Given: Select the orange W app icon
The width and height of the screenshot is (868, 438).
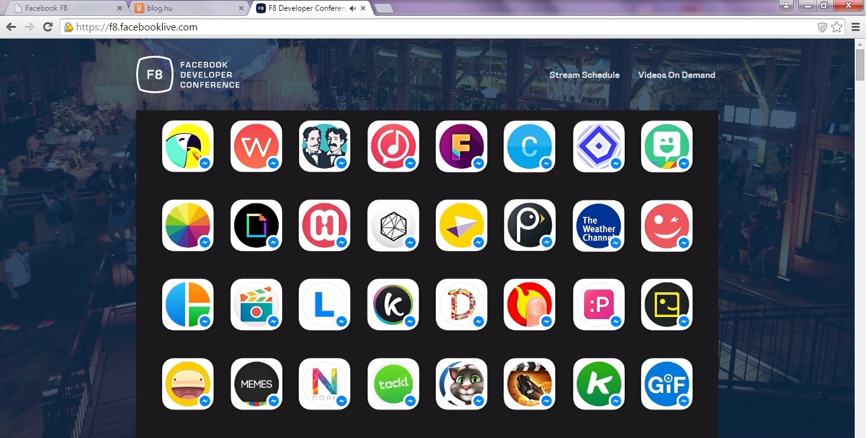Looking at the screenshot, I should [256, 146].
